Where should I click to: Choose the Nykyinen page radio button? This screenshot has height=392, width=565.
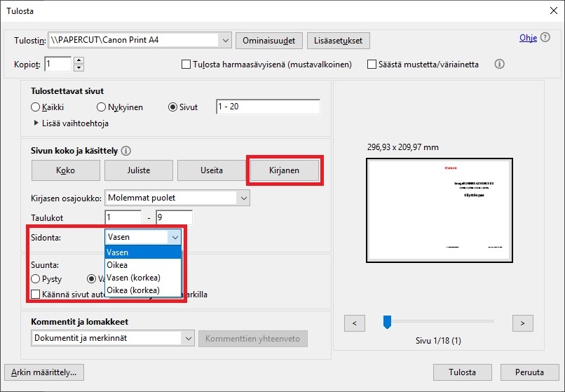(101, 107)
